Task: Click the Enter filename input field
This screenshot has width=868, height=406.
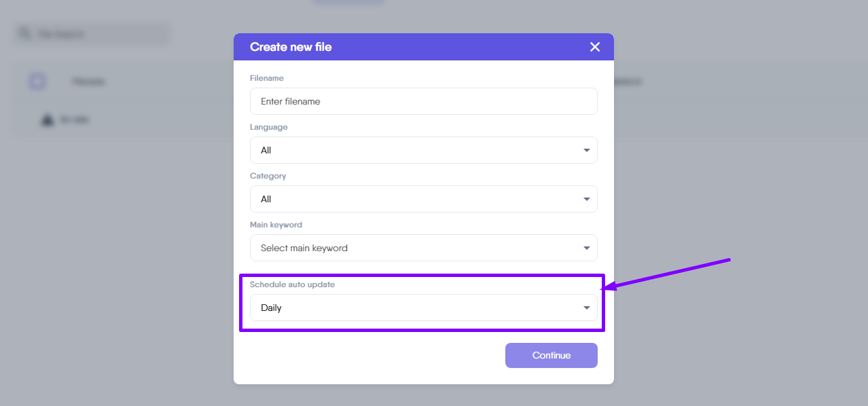Action: (423, 101)
